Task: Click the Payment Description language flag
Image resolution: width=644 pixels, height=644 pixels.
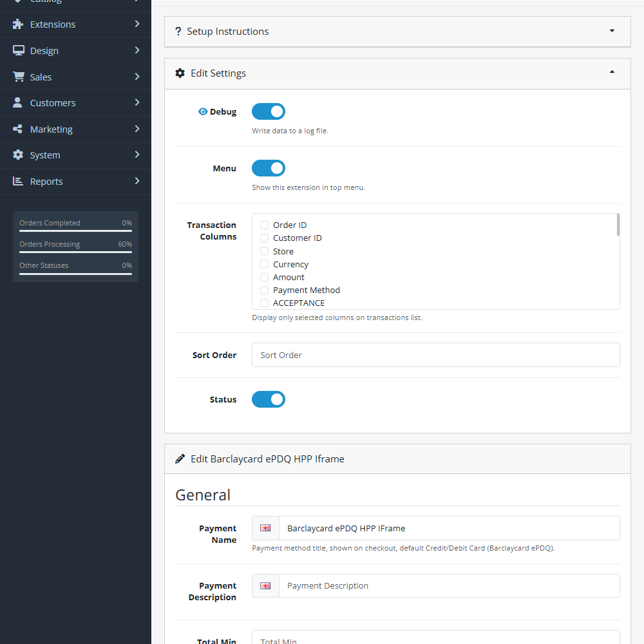Action: (x=265, y=585)
